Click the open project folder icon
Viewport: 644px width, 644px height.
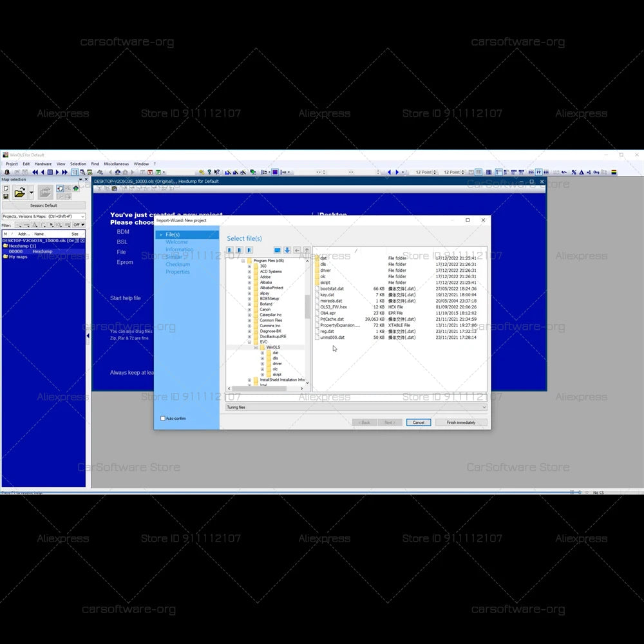point(20,192)
